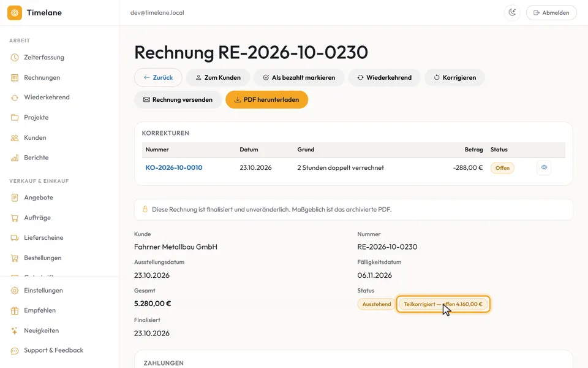588x368 pixels.
Task: Open Einstellungen in sidebar
Action: tap(43, 291)
